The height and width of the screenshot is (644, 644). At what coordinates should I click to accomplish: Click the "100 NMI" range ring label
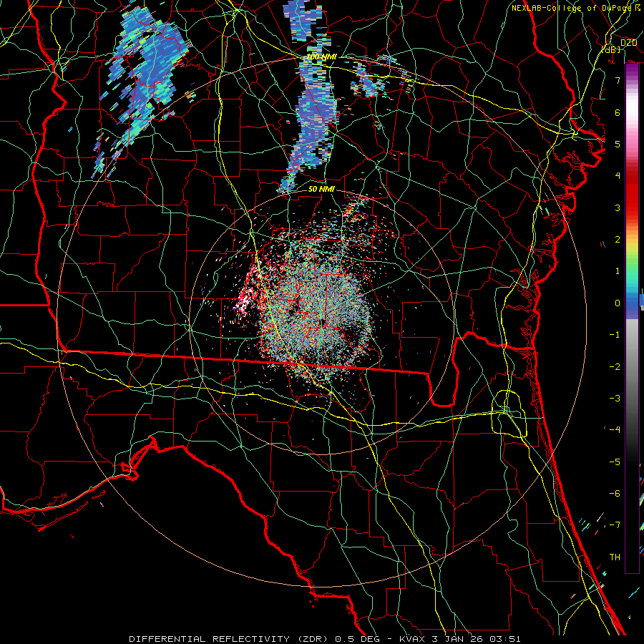[x=321, y=57]
